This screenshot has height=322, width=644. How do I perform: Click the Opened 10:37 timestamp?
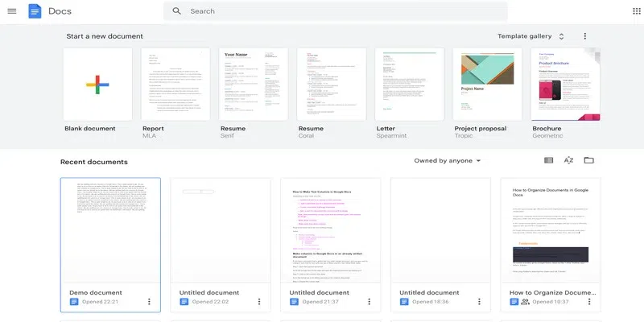(x=551, y=302)
